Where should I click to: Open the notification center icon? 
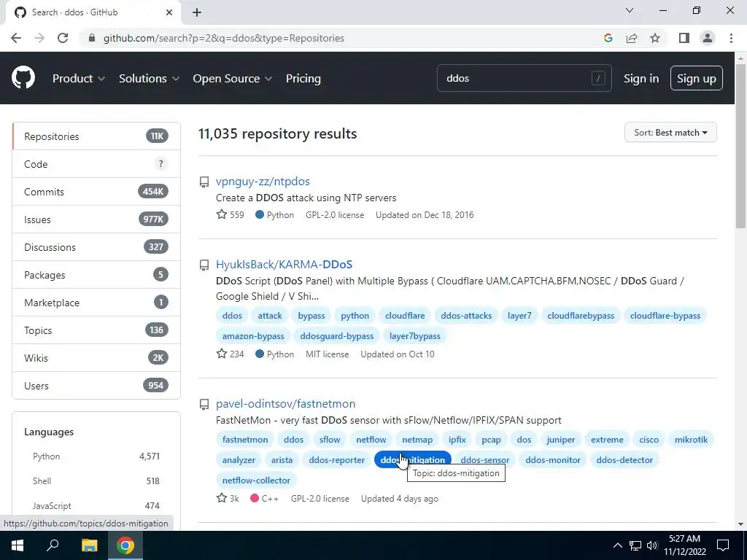click(x=723, y=545)
